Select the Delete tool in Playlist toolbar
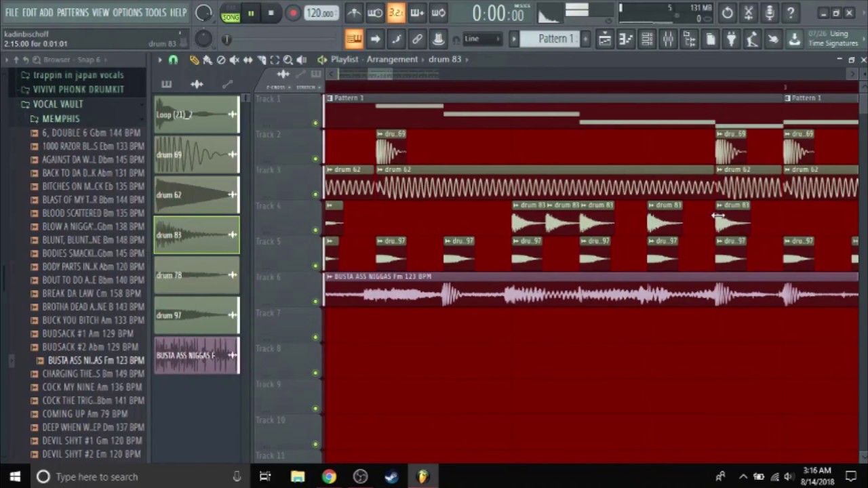This screenshot has height=488, width=868. pyautogui.click(x=221, y=60)
